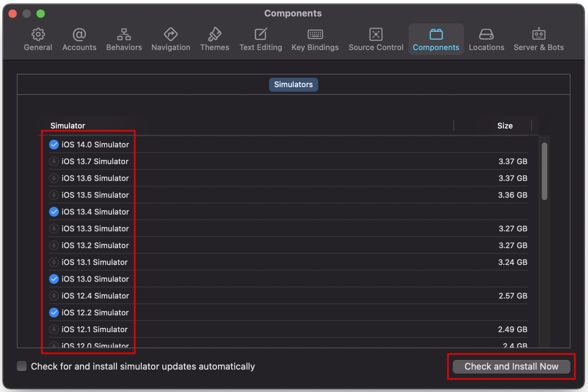Screen dimensions: 588x392
Task: Select the iOS 13.7 Simulator row text
Action: pos(95,161)
